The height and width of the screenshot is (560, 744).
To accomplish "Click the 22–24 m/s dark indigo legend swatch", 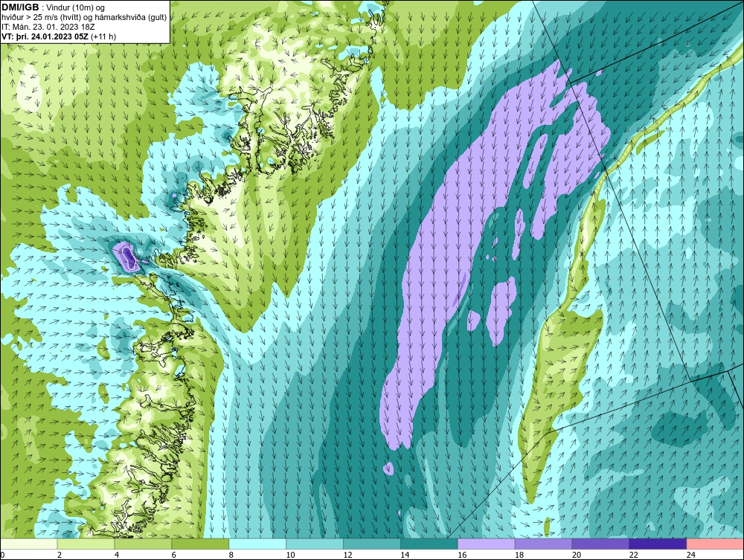I will [x=658, y=544].
